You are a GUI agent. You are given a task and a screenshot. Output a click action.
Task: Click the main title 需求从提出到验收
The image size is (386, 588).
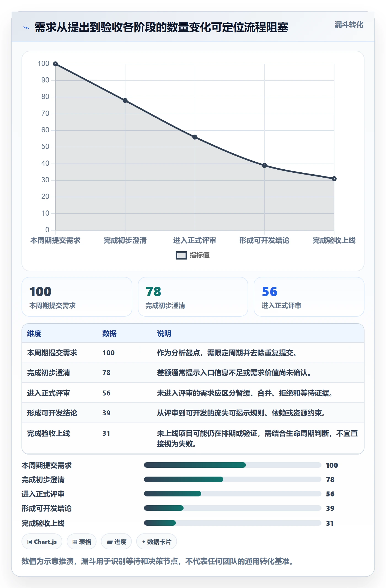coord(161,28)
